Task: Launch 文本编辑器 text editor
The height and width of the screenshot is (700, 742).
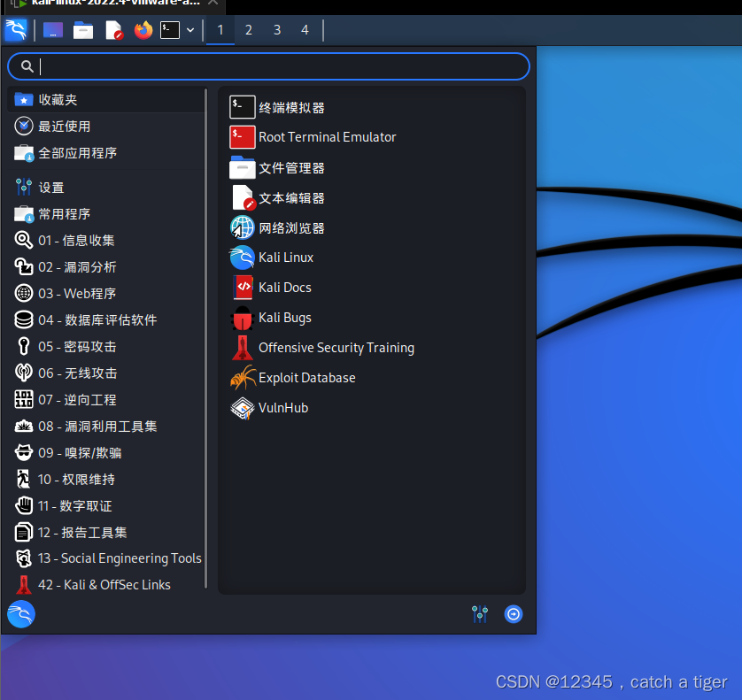Action: (372, 197)
